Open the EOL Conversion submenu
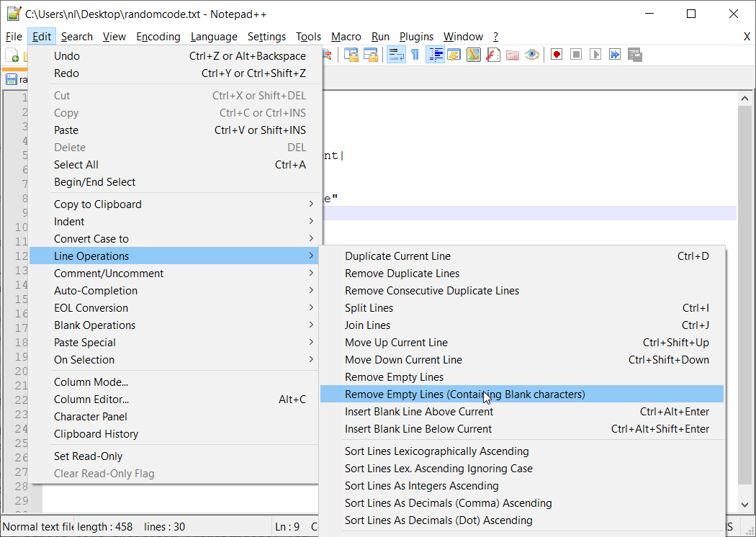 91,307
